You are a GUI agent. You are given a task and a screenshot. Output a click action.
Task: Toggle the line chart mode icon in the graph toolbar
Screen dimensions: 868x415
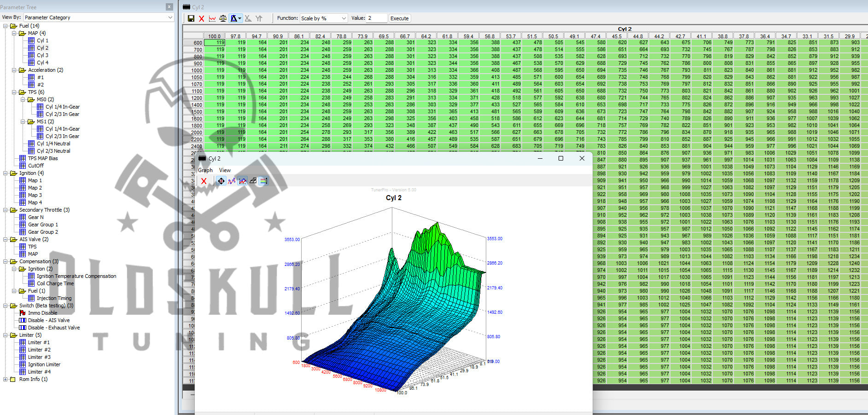242,181
